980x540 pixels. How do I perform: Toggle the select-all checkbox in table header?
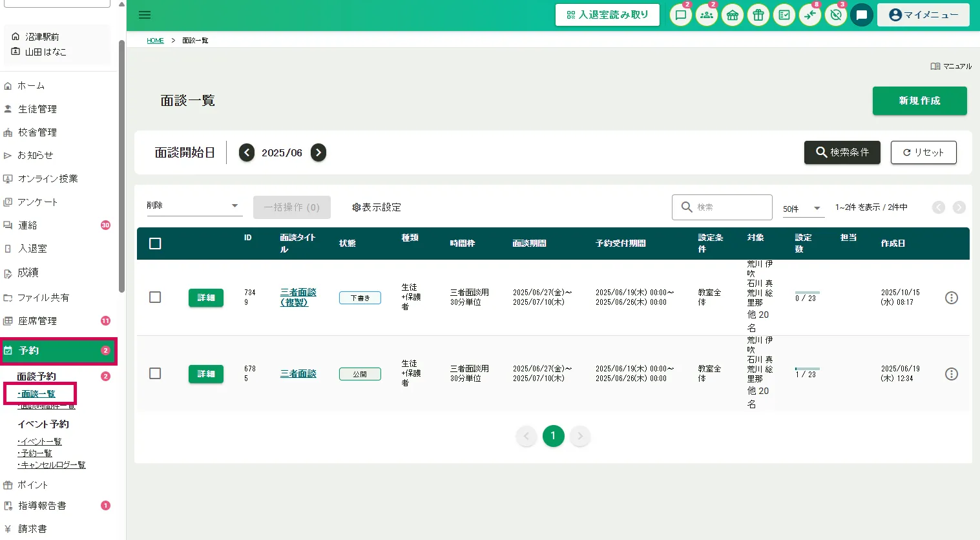[x=155, y=244]
